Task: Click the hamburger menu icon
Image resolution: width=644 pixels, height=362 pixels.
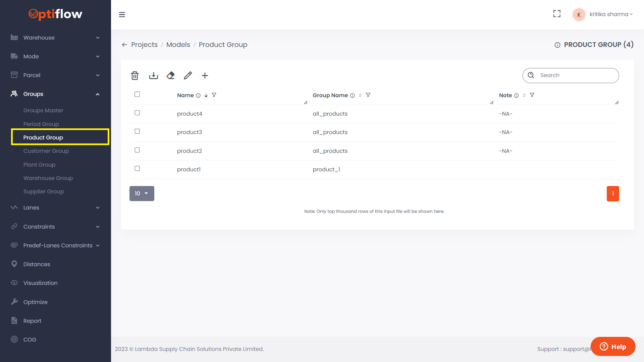Action: (122, 15)
